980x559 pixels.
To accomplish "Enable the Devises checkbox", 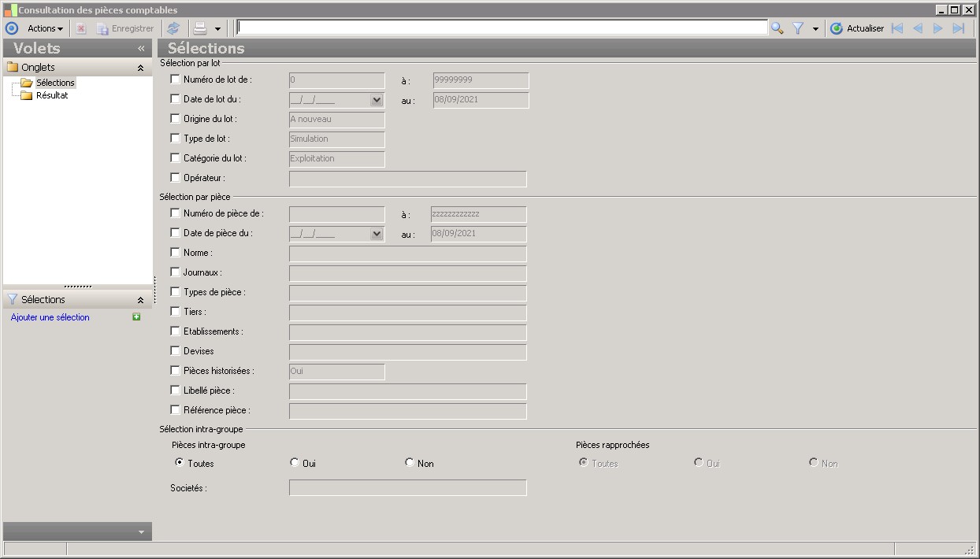I will pyautogui.click(x=175, y=350).
